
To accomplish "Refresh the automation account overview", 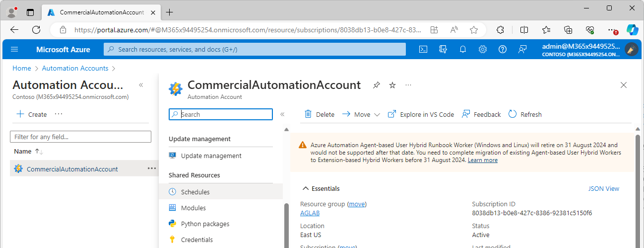I will click(525, 114).
